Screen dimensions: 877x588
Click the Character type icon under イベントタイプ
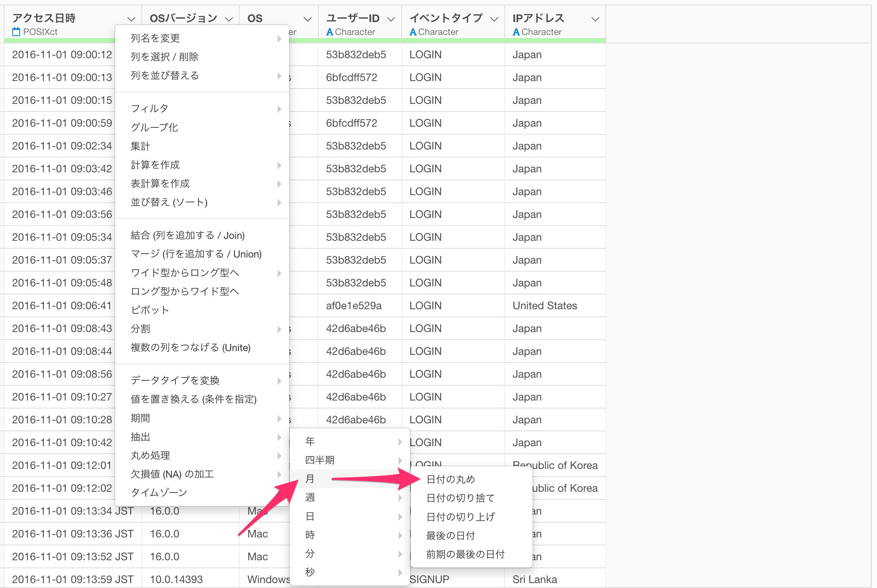[413, 32]
